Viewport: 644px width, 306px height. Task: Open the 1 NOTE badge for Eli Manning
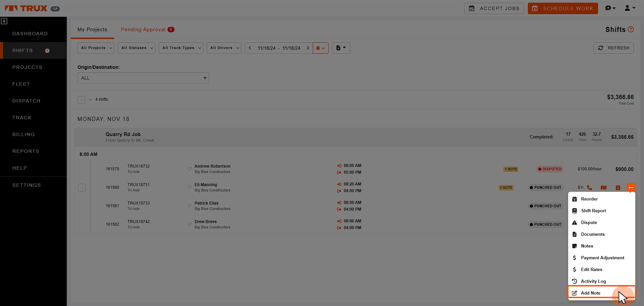point(506,187)
